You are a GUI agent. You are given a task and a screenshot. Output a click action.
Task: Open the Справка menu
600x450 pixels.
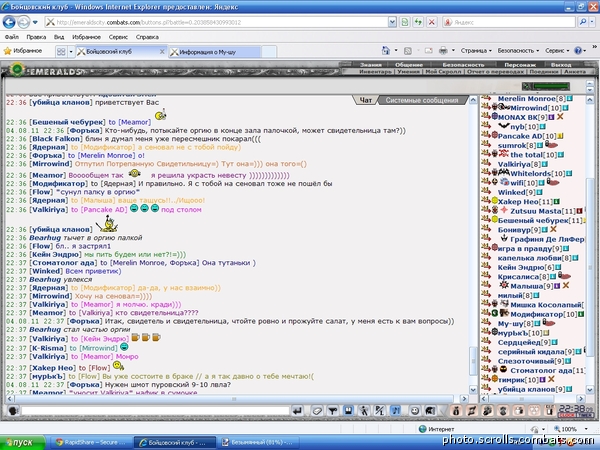[x=147, y=37]
